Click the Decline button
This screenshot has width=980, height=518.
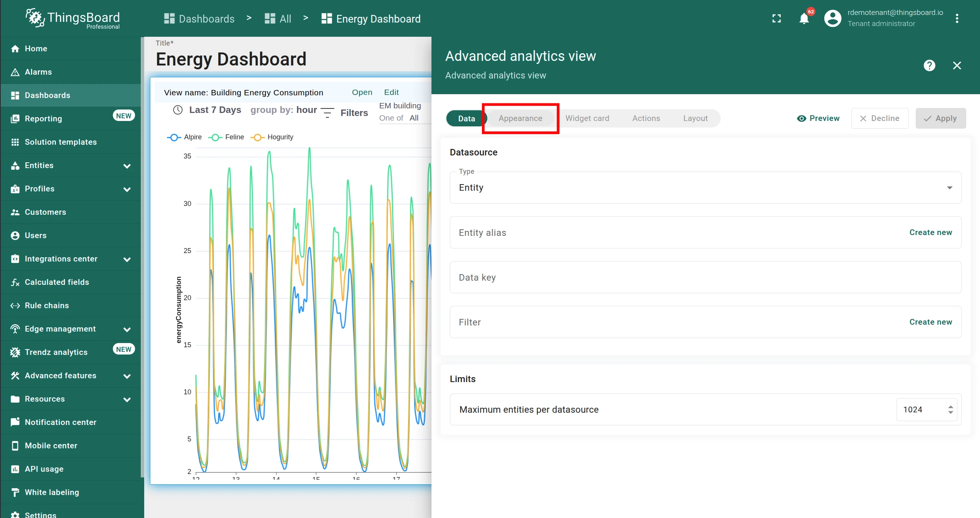tap(880, 118)
